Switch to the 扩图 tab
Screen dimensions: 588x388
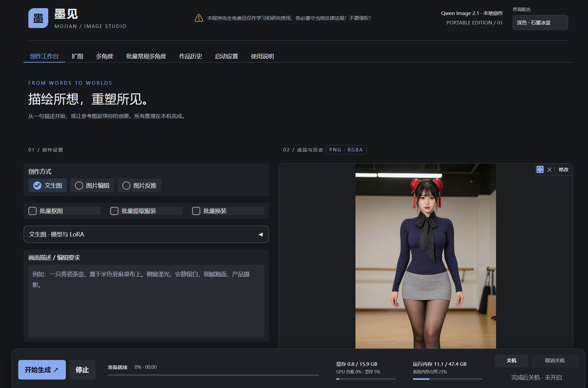click(x=77, y=56)
